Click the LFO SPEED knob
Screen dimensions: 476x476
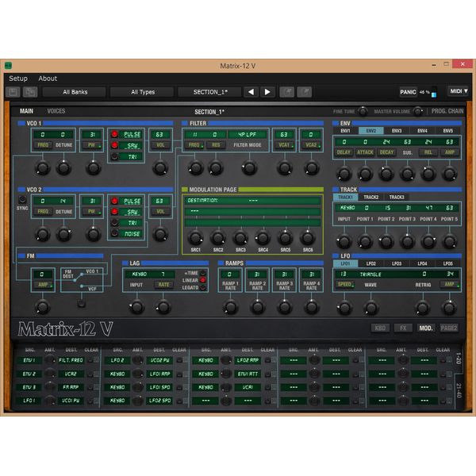344,308
